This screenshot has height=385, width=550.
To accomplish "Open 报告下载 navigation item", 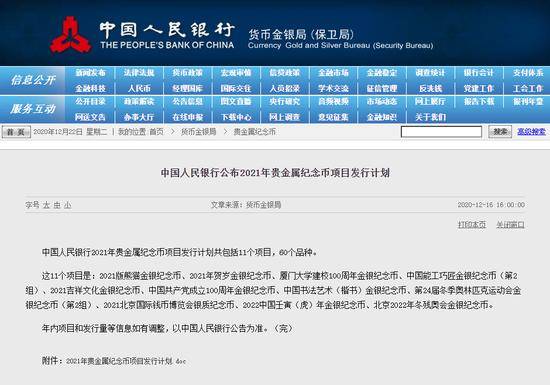I will point(479,102).
